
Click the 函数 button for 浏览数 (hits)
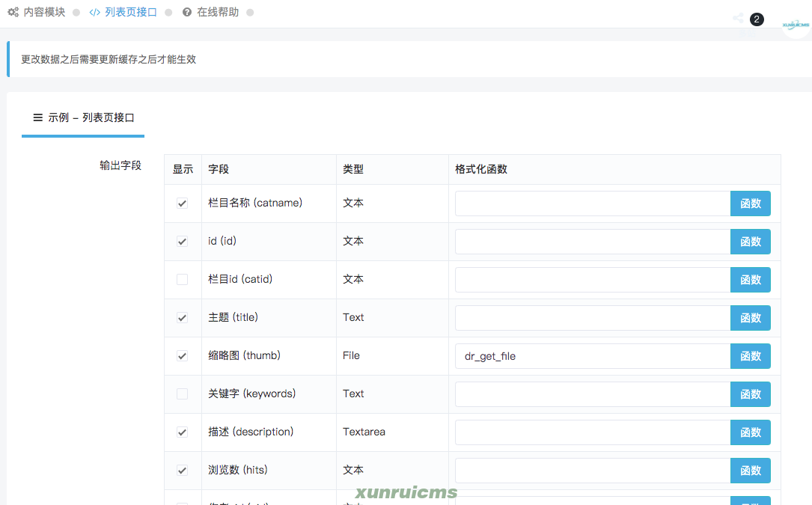click(751, 471)
